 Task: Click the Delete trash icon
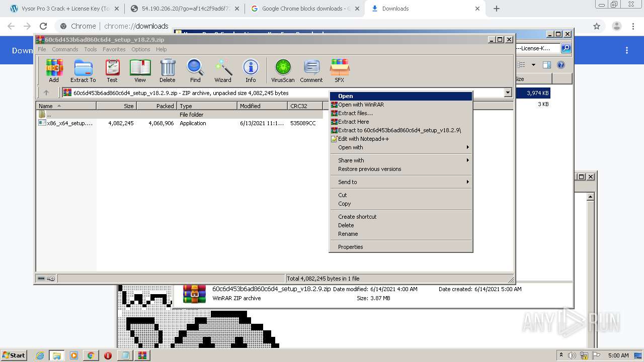click(x=168, y=71)
